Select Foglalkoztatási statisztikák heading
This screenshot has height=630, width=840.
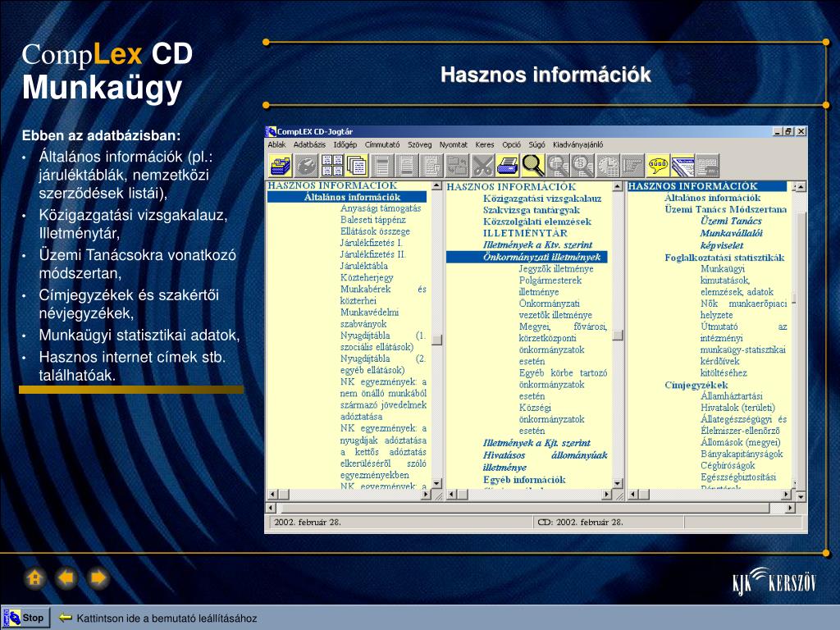724,258
